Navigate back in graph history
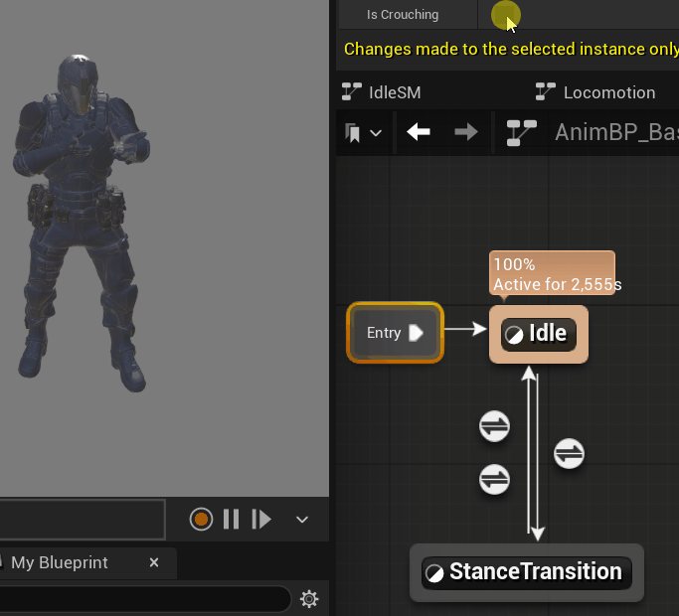The height and width of the screenshot is (616, 679). (x=419, y=132)
